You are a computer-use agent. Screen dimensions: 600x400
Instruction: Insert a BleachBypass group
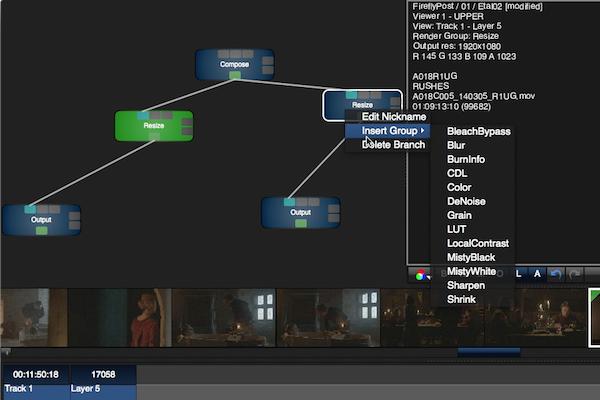478,131
